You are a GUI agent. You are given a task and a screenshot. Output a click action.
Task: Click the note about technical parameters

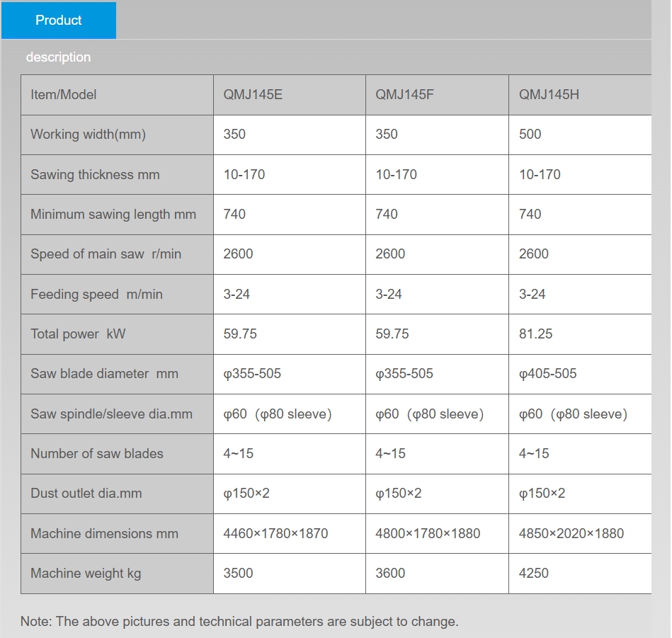239,622
